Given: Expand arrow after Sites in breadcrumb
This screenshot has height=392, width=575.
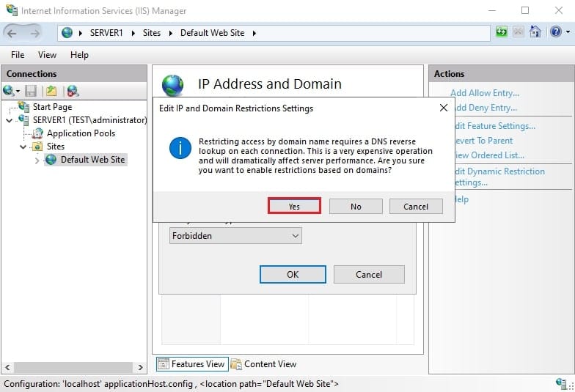Looking at the screenshot, I should coord(170,34).
